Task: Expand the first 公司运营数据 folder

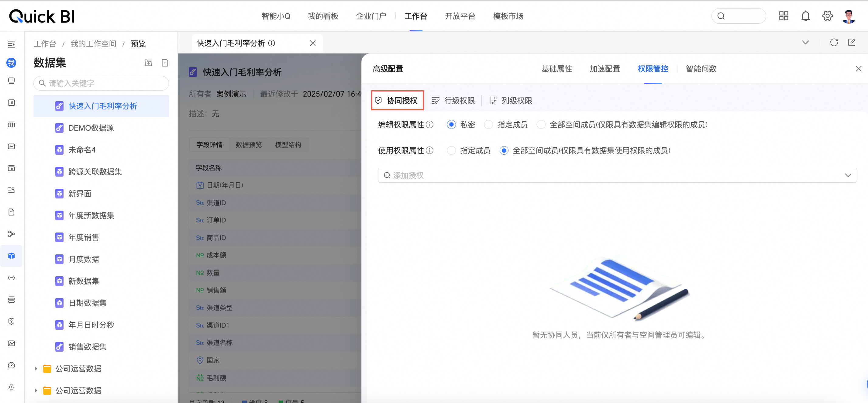Action: [x=36, y=369]
